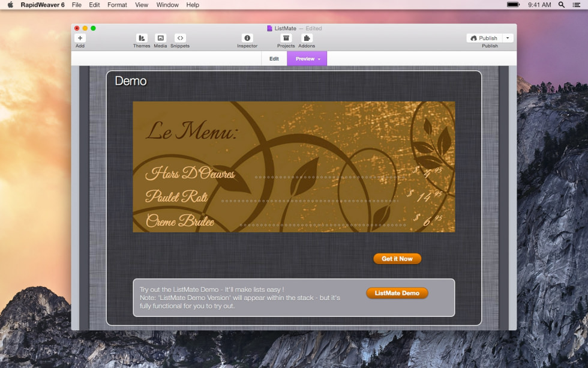The height and width of the screenshot is (368, 588).
Task: Click the ListMate Demo button
Action: pos(397,293)
